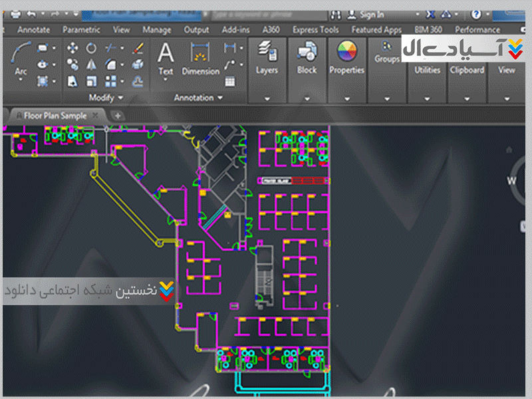This screenshot has width=532, height=399.
Task: Open the Express Tools ribbon tab
Action: [316, 30]
